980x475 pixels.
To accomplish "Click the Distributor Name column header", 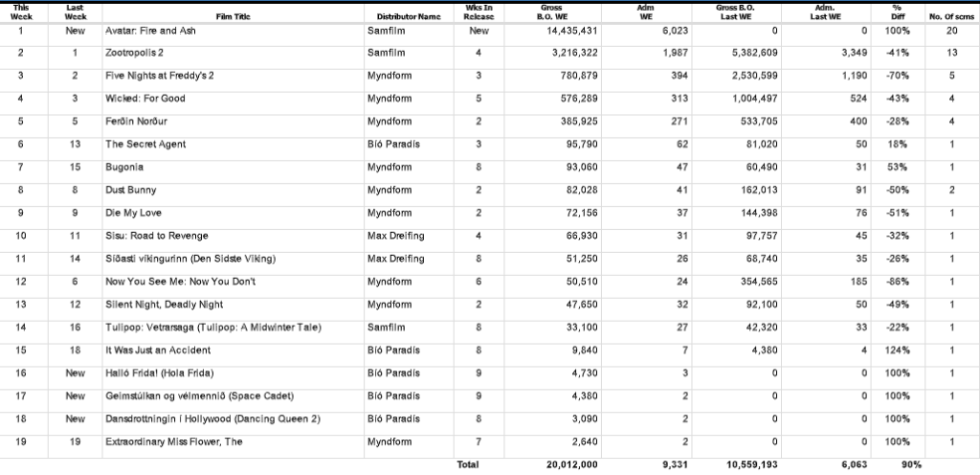I will point(409,16).
